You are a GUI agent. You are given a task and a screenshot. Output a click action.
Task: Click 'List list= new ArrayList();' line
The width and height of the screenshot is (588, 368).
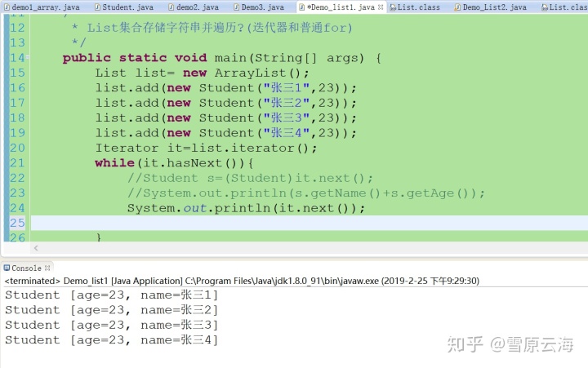[202, 73]
